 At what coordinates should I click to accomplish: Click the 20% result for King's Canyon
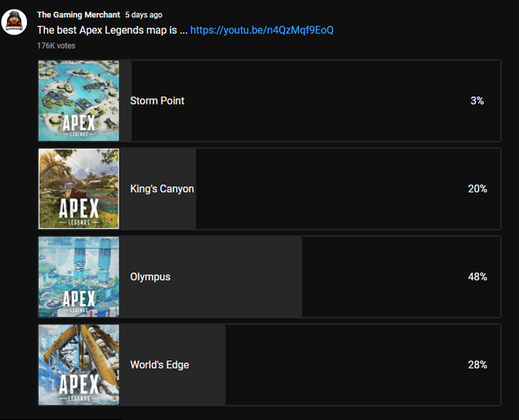(477, 189)
